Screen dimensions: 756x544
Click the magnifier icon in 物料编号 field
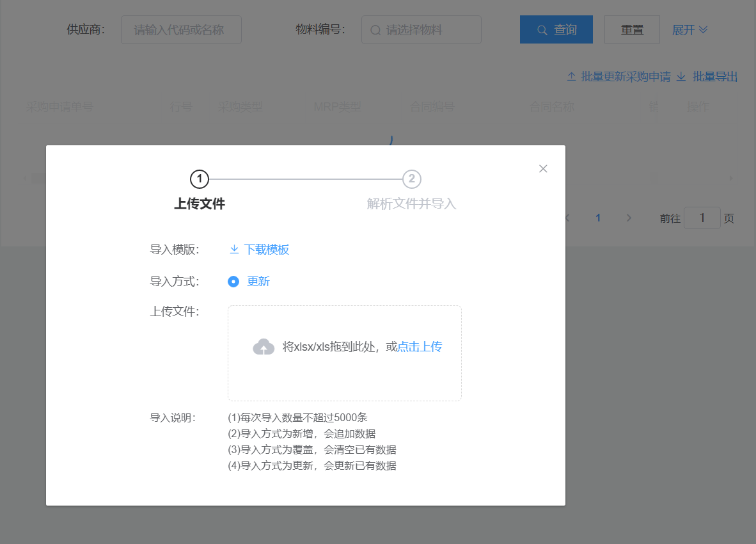pyautogui.click(x=375, y=30)
